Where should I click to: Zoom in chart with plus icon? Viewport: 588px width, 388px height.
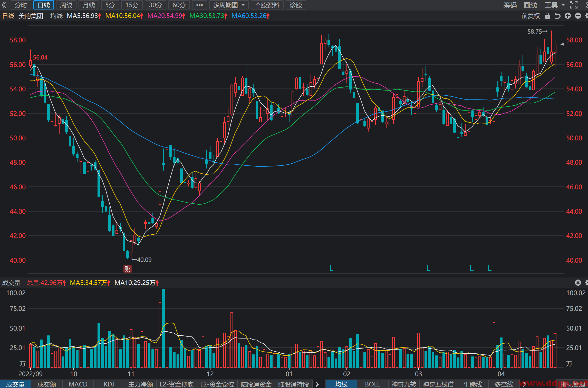pyautogui.click(x=568, y=16)
